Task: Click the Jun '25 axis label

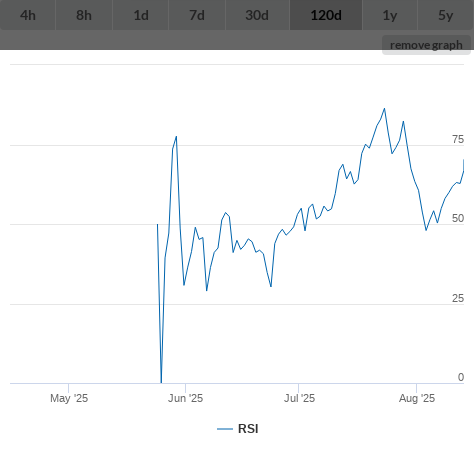Action: click(x=185, y=398)
